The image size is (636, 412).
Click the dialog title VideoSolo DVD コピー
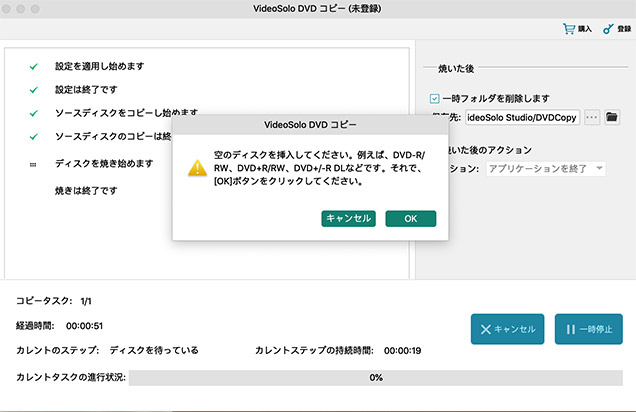310,125
